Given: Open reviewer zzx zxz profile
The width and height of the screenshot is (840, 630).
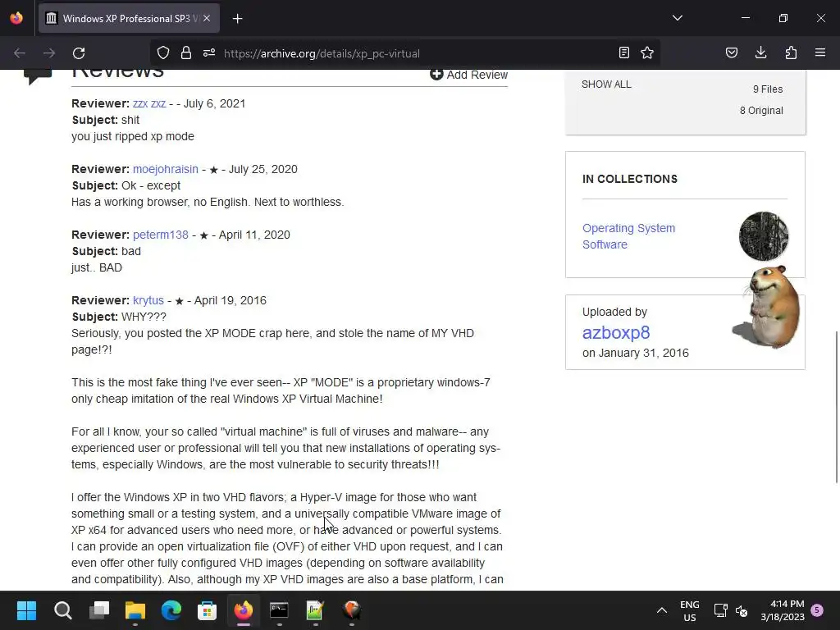Looking at the screenshot, I should pos(149,103).
